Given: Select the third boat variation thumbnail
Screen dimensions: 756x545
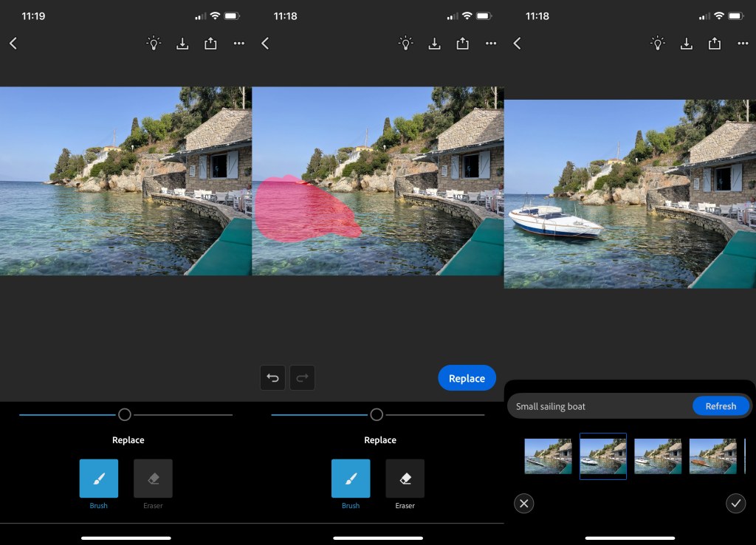Looking at the screenshot, I should coord(657,456).
